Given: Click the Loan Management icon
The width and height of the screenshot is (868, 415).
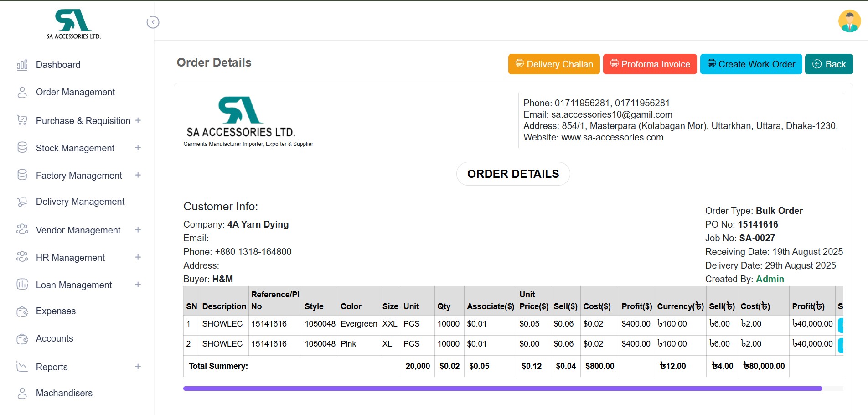Looking at the screenshot, I should click(x=22, y=284).
